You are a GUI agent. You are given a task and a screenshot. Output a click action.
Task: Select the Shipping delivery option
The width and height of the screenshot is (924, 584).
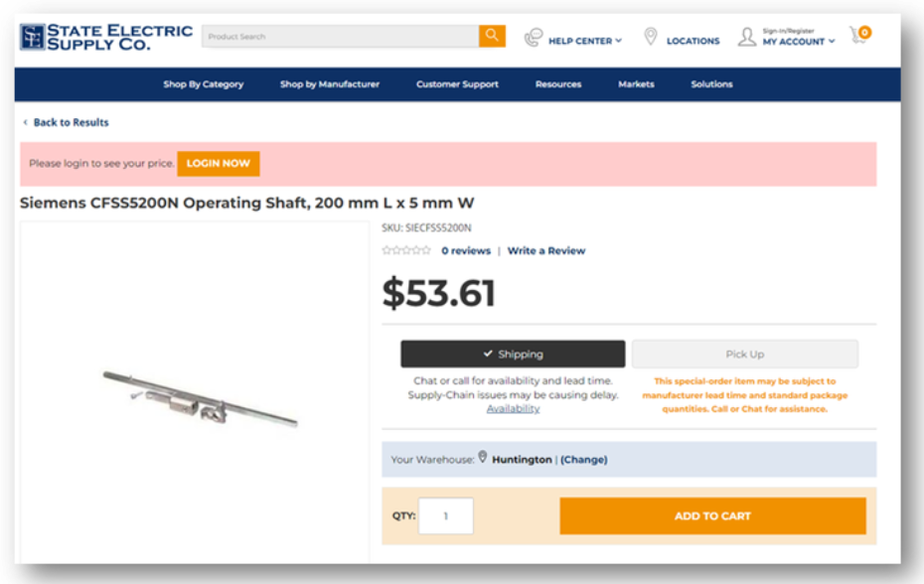tap(513, 355)
